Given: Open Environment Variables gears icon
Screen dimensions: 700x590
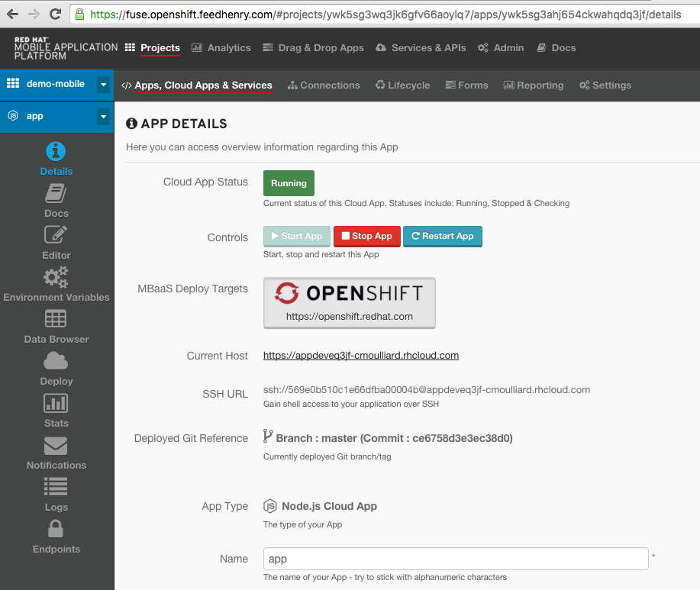Looking at the screenshot, I should (x=56, y=277).
